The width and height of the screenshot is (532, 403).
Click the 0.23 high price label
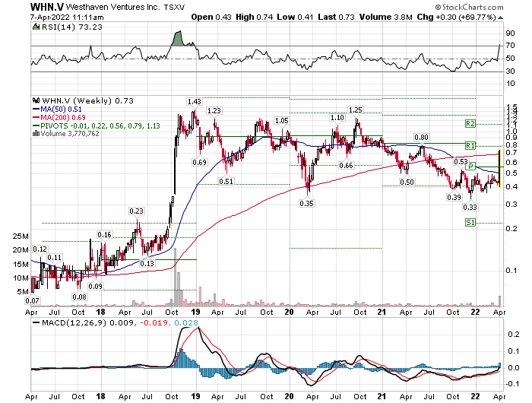pos(136,211)
